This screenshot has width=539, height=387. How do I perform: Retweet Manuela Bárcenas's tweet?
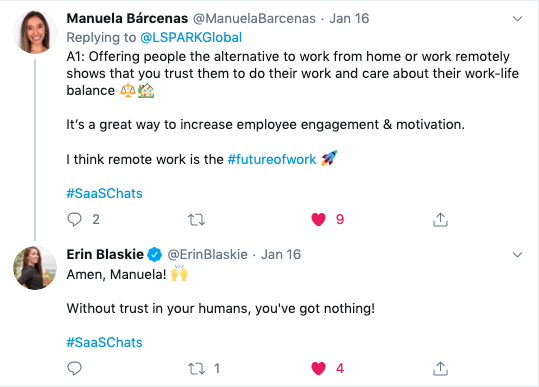point(196,220)
